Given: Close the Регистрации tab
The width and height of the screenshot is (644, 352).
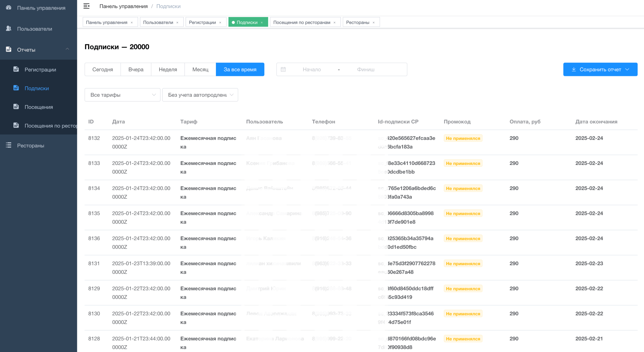Looking at the screenshot, I should [220, 22].
